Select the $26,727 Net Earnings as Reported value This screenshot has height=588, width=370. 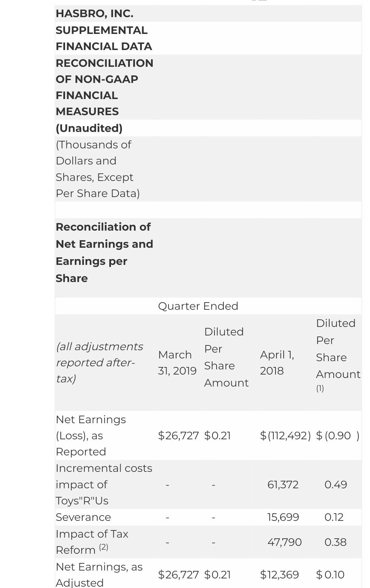178,436
